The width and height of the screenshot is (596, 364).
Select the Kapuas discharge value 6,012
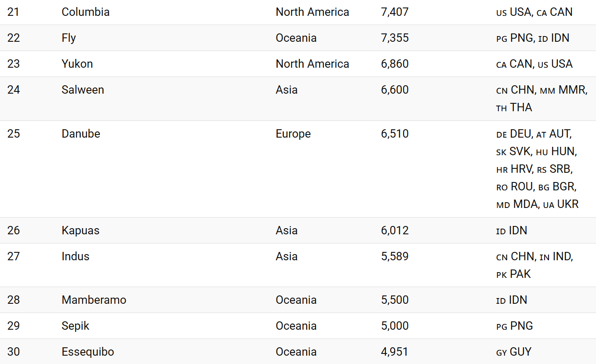(395, 230)
